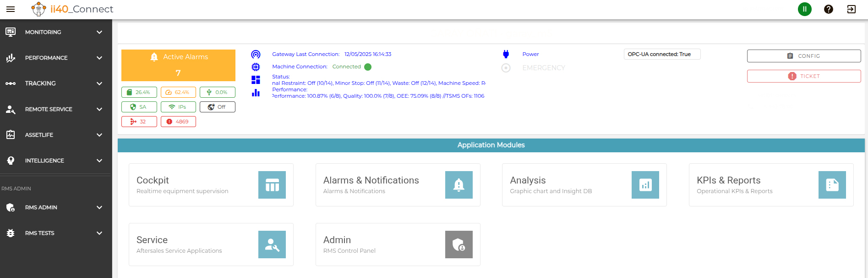Expand the INTELLIGENCE section chevron
Image resolution: width=868 pixels, height=278 pixels.
pos(99,161)
